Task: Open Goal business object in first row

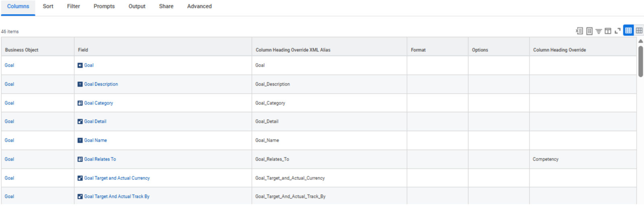Action: click(x=9, y=65)
